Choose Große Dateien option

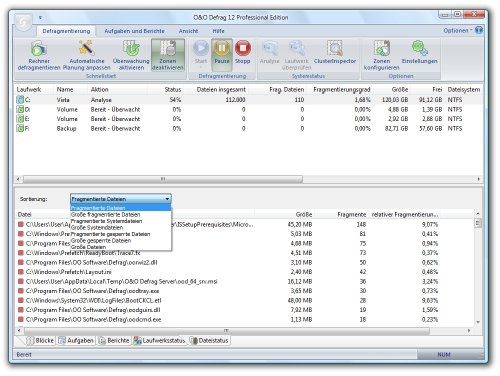(x=121, y=247)
